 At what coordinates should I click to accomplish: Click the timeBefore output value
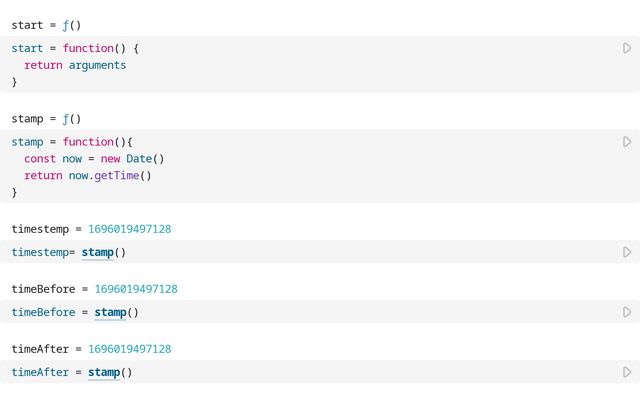[136, 289]
